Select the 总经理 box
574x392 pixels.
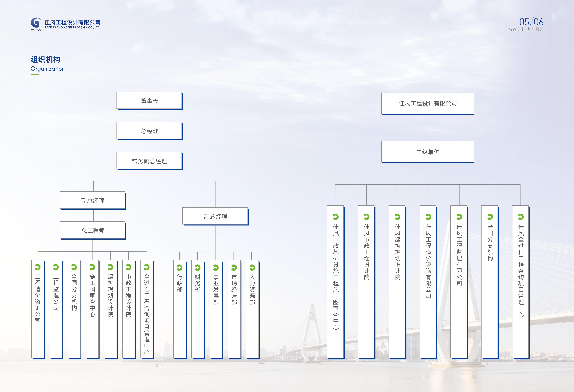(x=149, y=131)
